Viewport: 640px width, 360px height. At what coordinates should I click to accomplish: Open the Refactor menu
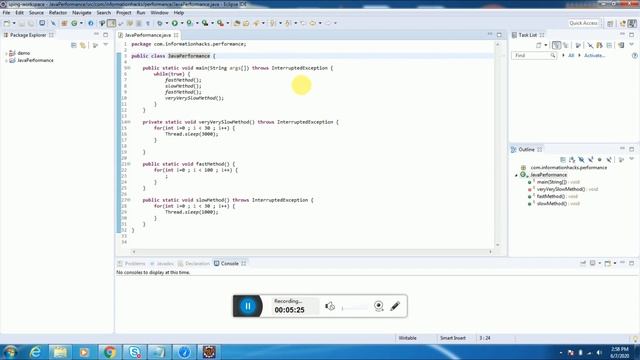pos(58,13)
